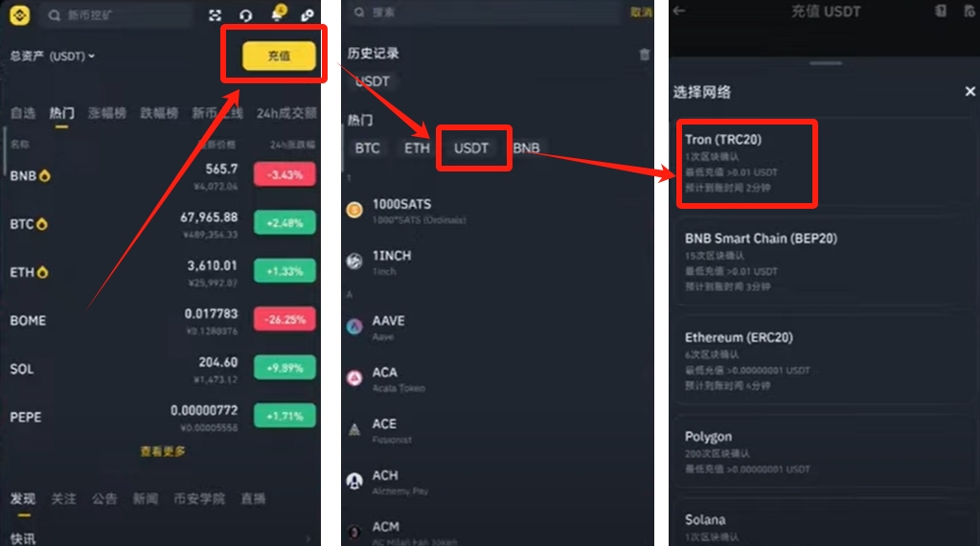Switch to the 涨幅榜 tab
980x546 pixels.
107,113
